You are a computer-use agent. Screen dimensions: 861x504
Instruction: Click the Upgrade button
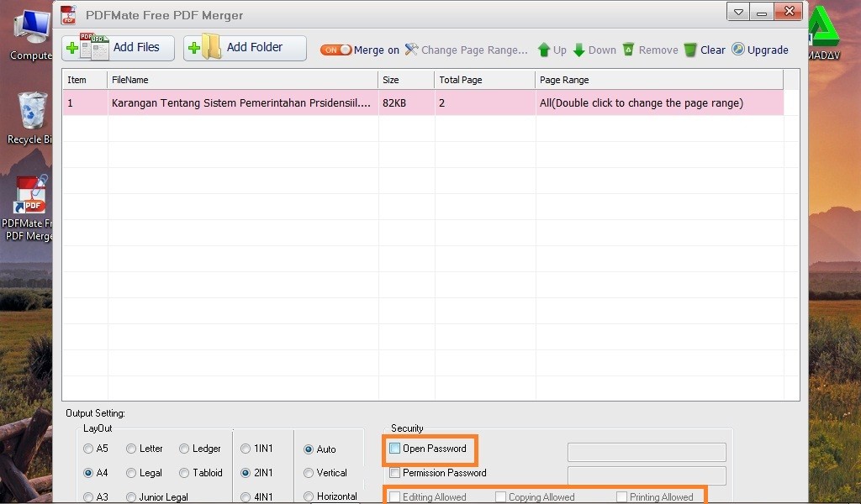click(x=760, y=50)
